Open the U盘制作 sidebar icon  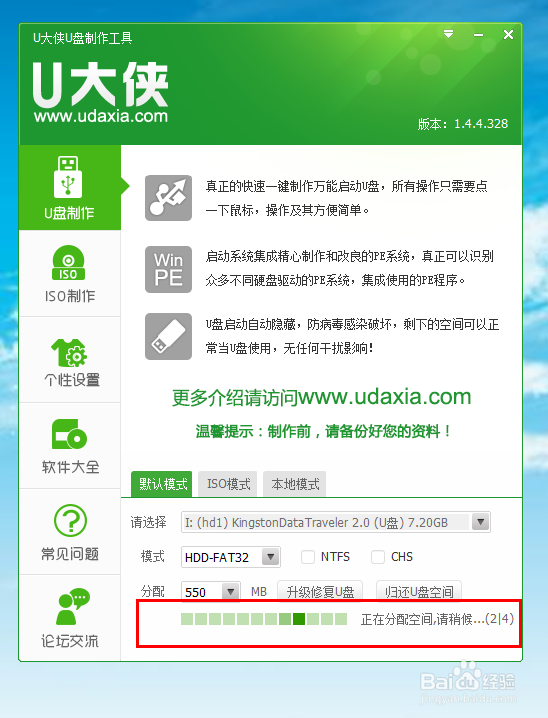click(69, 178)
